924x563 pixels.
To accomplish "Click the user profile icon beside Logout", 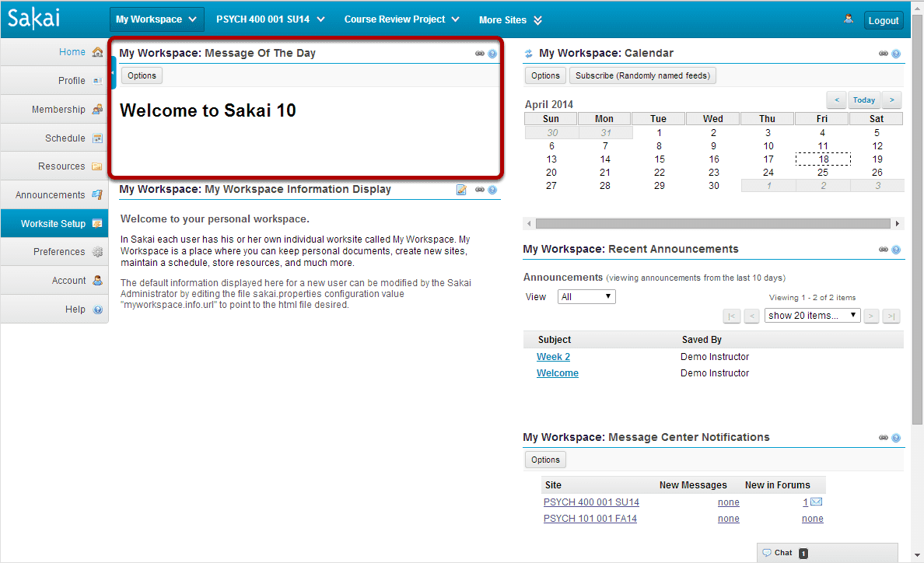I will click(849, 19).
